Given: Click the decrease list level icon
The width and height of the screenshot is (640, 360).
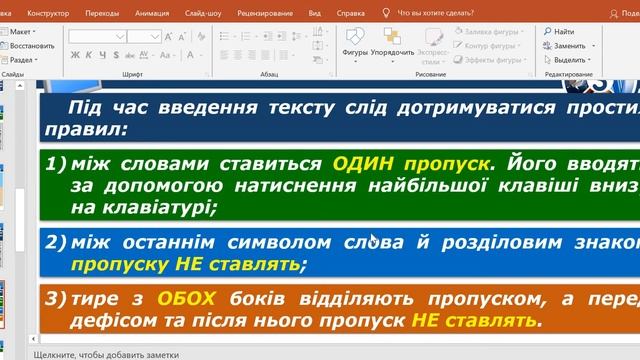Looking at the screenshot, I should point(268,36).
